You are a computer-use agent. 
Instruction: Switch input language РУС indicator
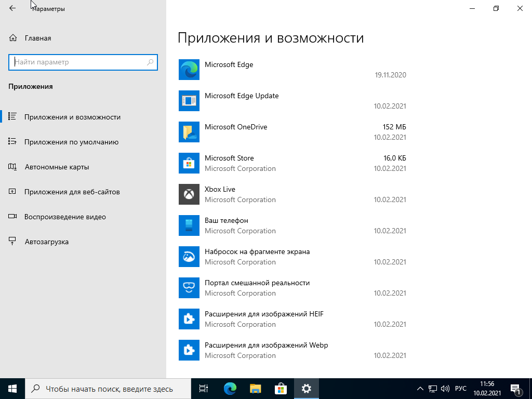[x=460, y=389]
